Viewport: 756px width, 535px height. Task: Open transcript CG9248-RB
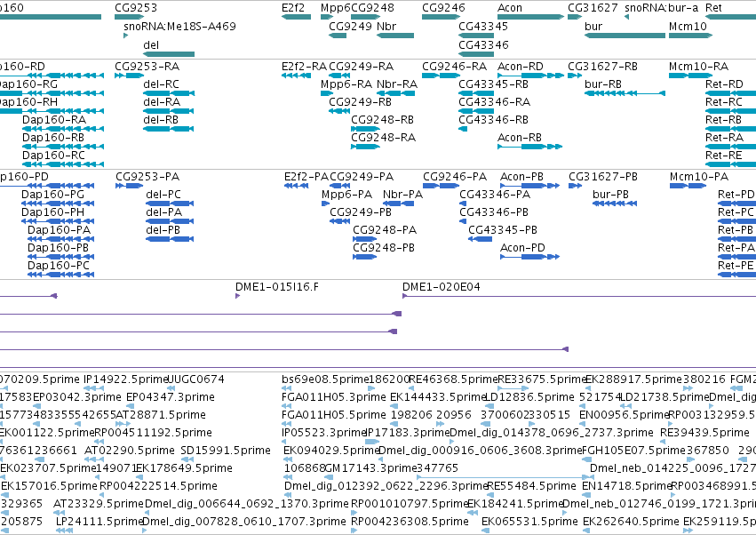tap(382, 120)
